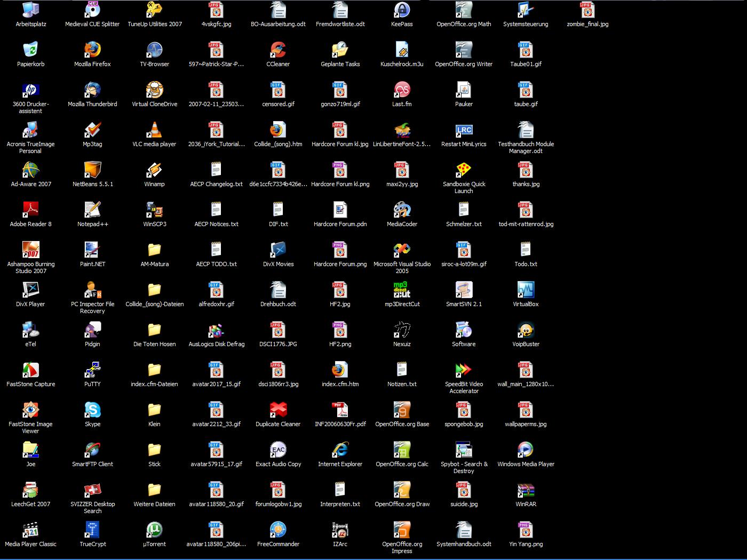Open the Nexuiz game shortcut
Screen dimensions: 747x560
(402, 330)
